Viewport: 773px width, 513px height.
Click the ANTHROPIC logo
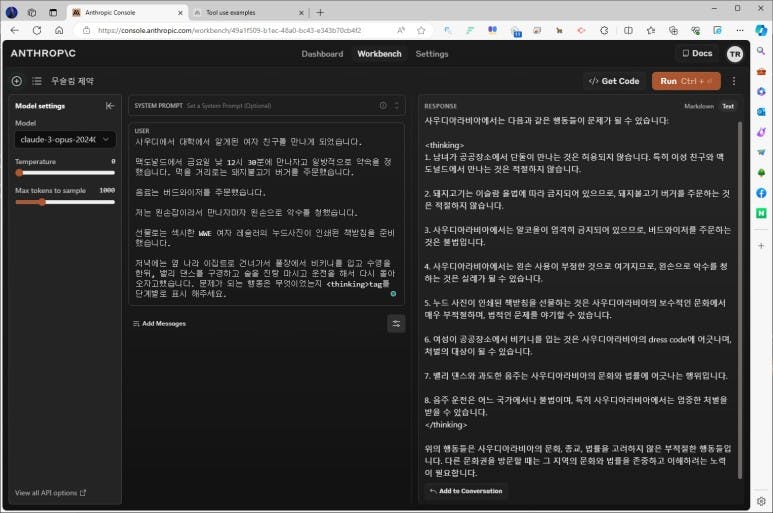pyautogui.click(x=43, y=53)
